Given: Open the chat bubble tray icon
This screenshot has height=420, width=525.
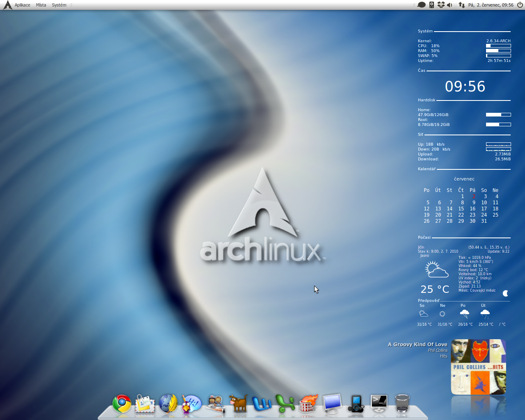Looking at the screenshot, I should [421, 5].
